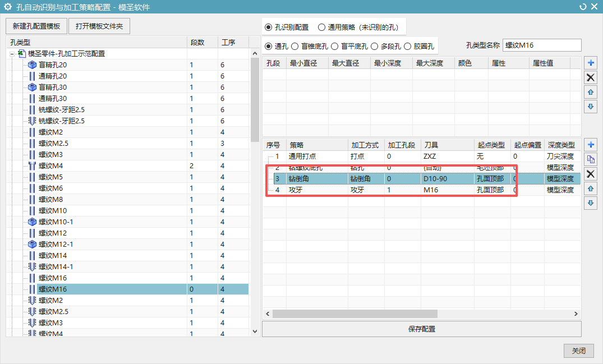Click the 螺纹M10-1 cube icon

pos(33,222)
